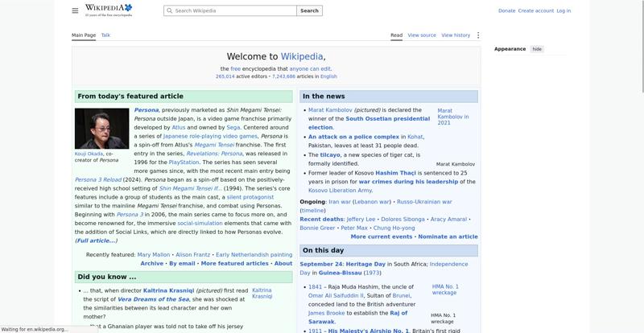Open More current events link
This screenshot has width=644, height=333.
[381, 237]
